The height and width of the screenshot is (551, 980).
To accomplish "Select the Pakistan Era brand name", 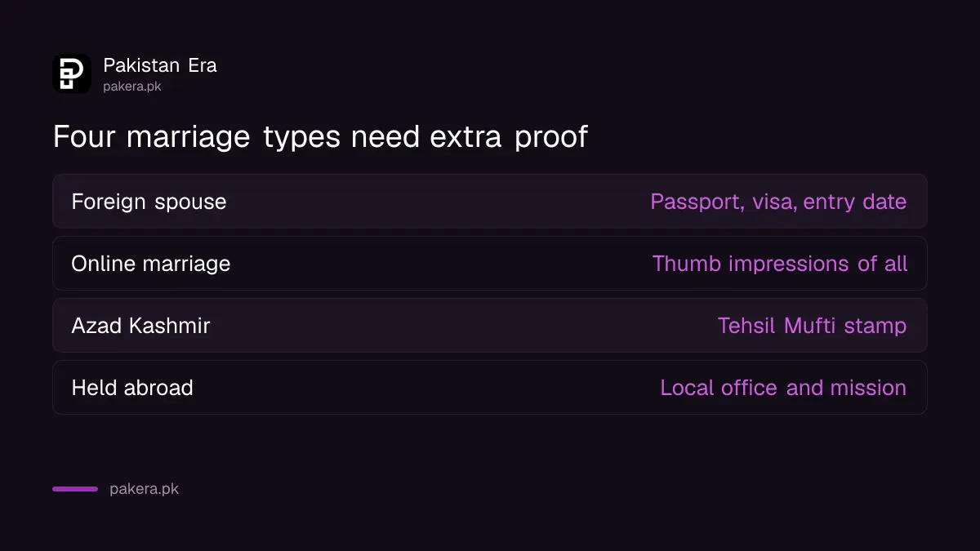I will (x=160, y=65).
